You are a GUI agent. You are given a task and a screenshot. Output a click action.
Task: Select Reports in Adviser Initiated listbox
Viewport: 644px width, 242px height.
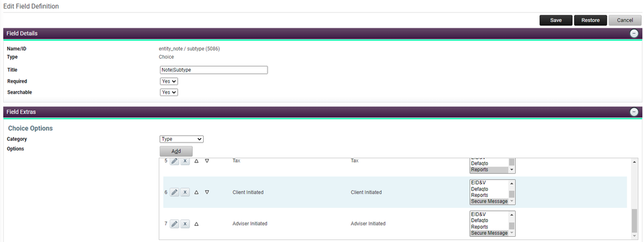coord(489,227)
